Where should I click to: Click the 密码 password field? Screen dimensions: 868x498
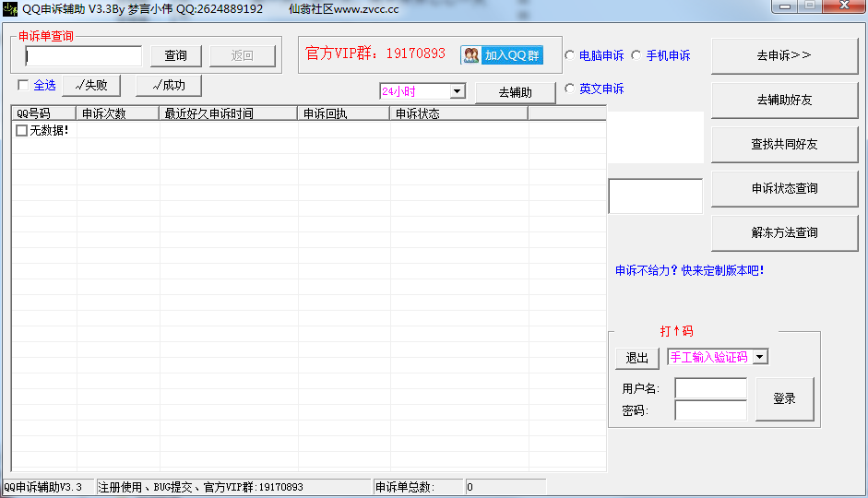tap(710, 410)
